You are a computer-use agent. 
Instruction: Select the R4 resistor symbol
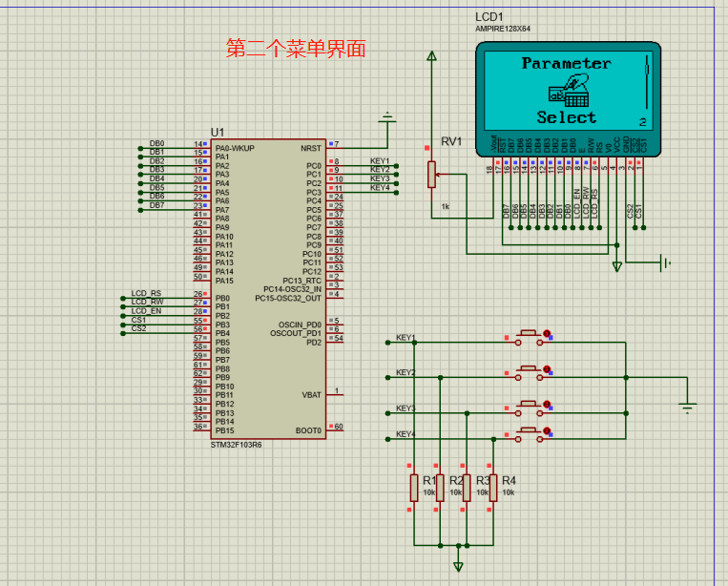point(493,488)
